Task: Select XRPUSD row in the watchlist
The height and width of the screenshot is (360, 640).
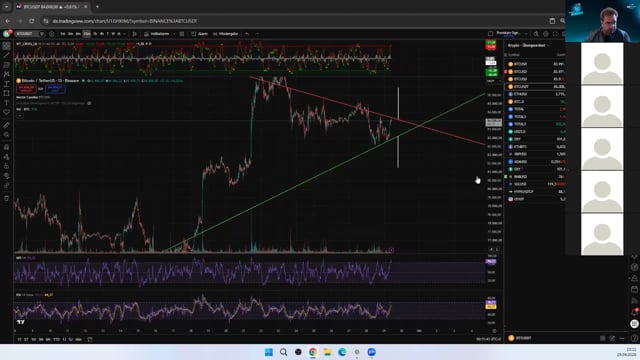Action: 536,154
